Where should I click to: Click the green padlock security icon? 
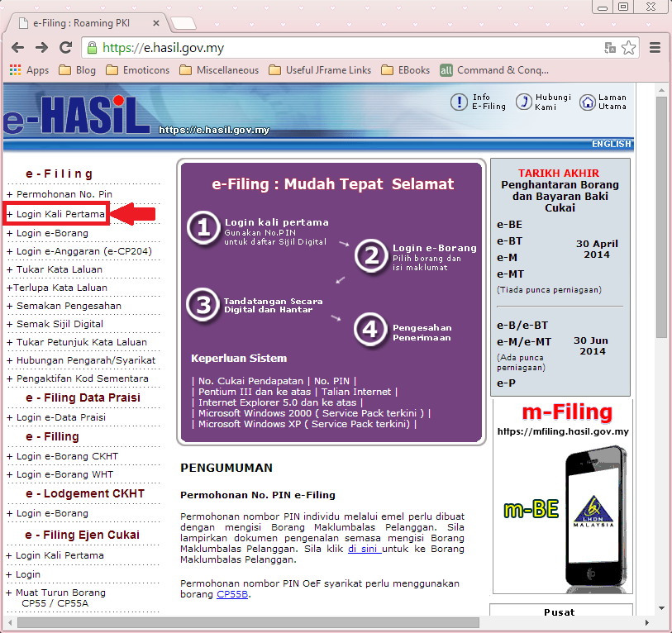[x=92, y=48]
